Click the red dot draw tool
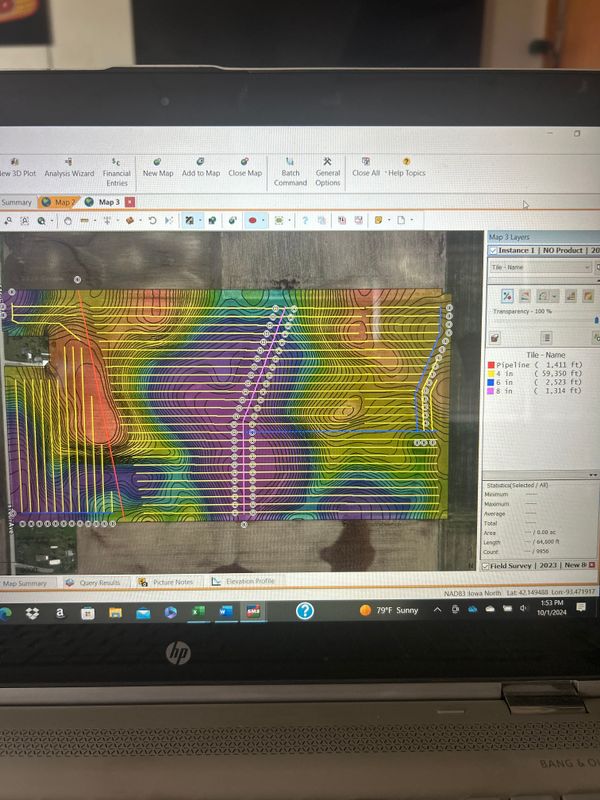 coord(253,220)
